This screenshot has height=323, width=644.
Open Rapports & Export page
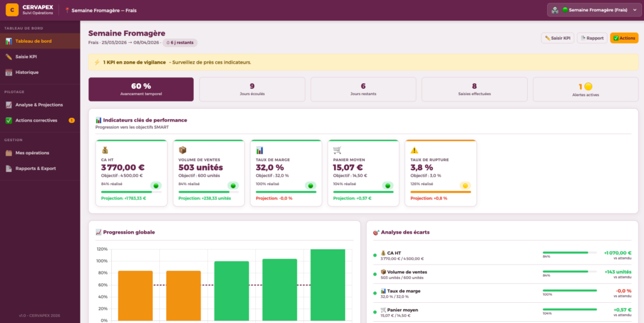point(40,169)
